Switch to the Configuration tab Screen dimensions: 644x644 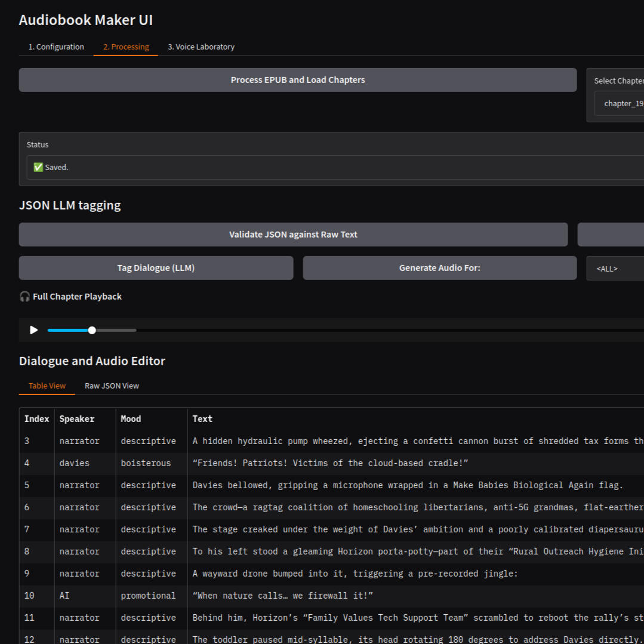pos(56,47)
